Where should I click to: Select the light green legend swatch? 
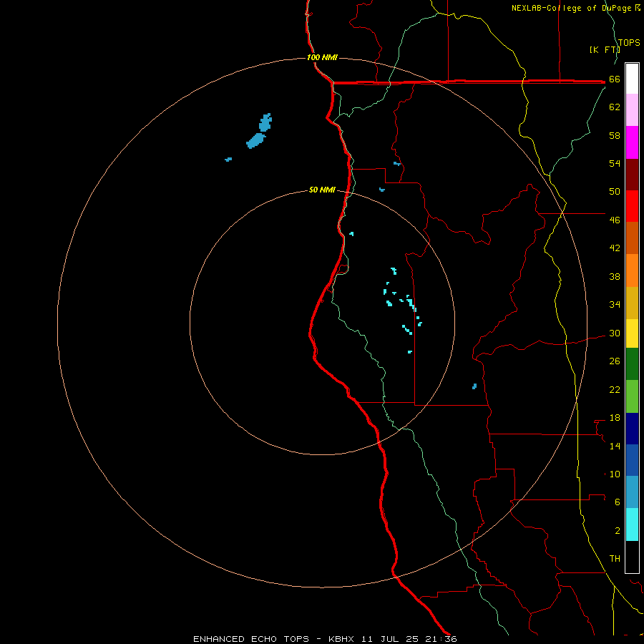[x=632, y=396]
